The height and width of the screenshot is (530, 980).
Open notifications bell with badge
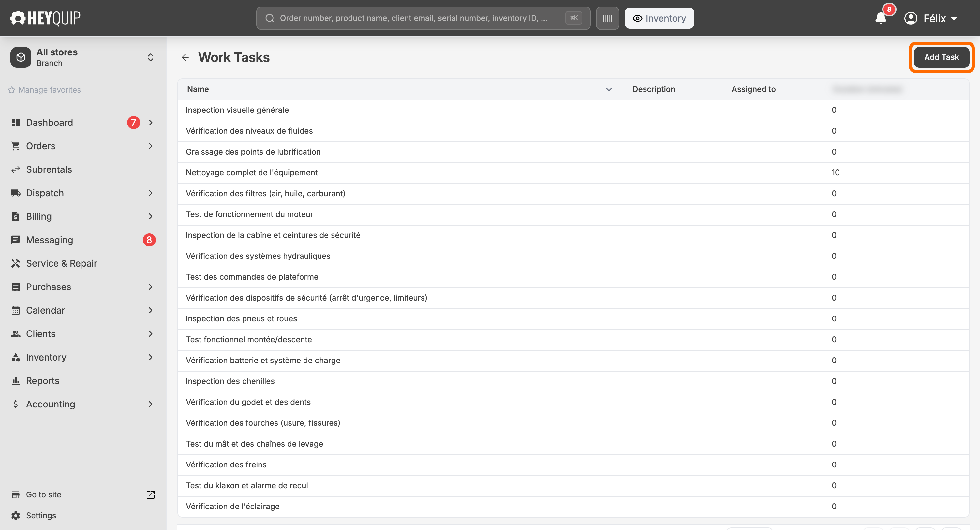click(x=881, y=18)
